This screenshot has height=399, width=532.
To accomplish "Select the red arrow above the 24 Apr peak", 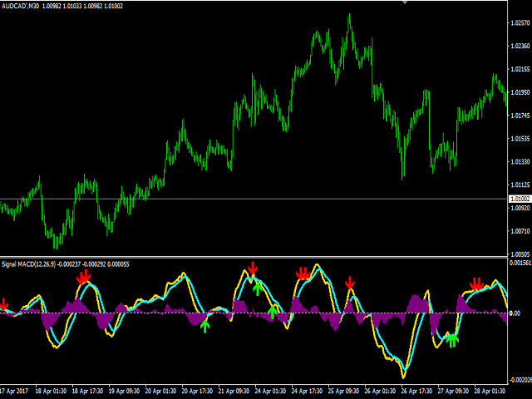I will click(x=253, y=268).
